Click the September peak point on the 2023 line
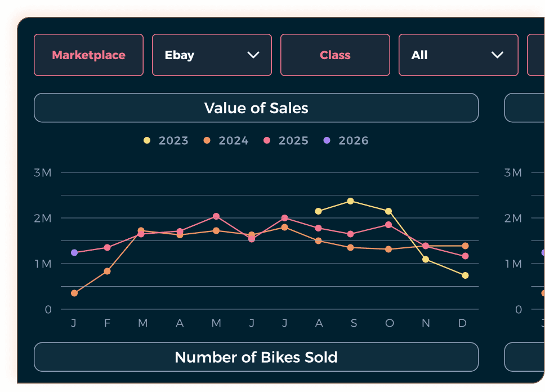This screenshot has width=545, height=392. tap(351, 201)
